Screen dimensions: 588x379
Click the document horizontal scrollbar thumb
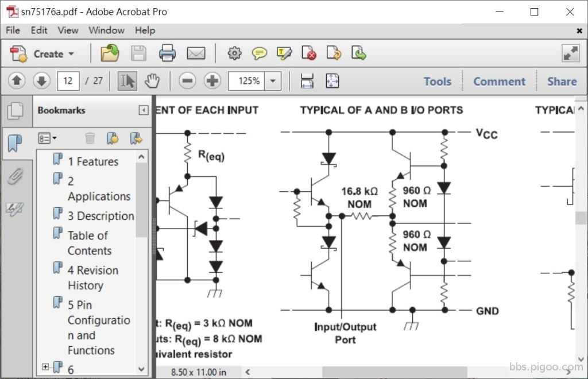(x=394, y=372)
